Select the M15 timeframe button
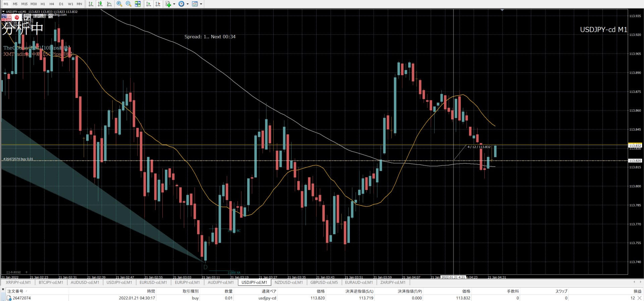Image resolution: width=644 pixels, height=301 pixels. (x=24, y=4)
